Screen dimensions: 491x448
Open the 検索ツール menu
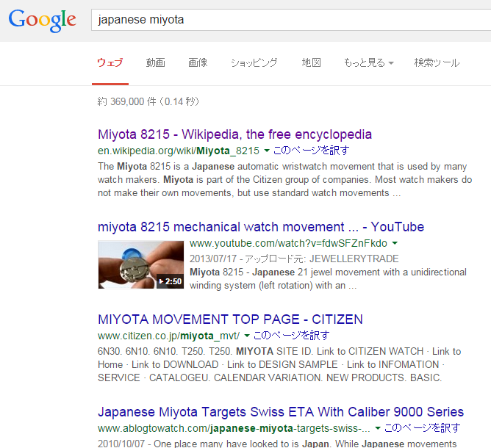point(437,63)
